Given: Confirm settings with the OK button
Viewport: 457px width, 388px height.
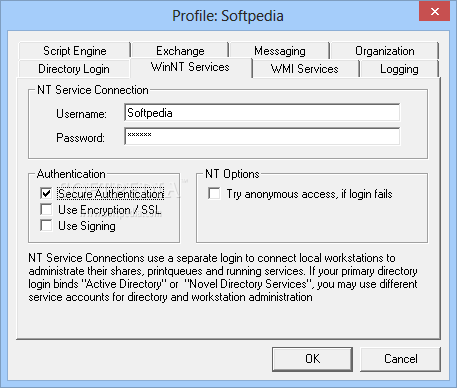Looking at the screenshot, I should tap(312, 359).
